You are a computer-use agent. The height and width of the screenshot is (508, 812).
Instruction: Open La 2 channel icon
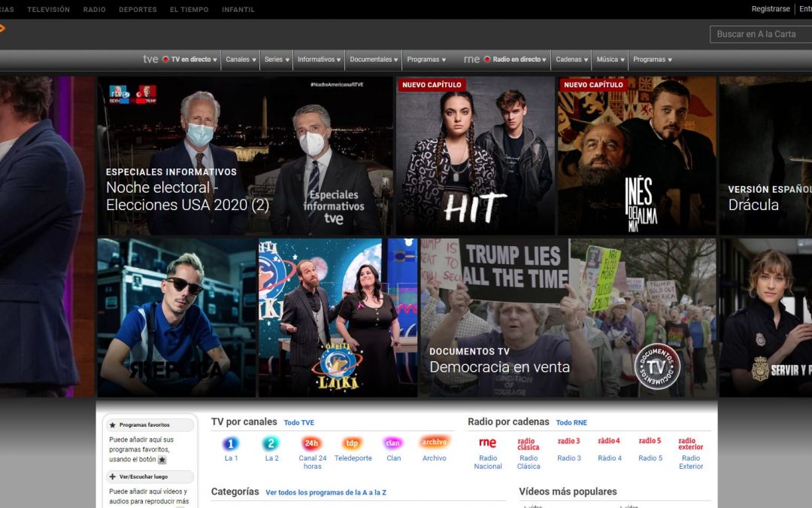click(271, 444)
